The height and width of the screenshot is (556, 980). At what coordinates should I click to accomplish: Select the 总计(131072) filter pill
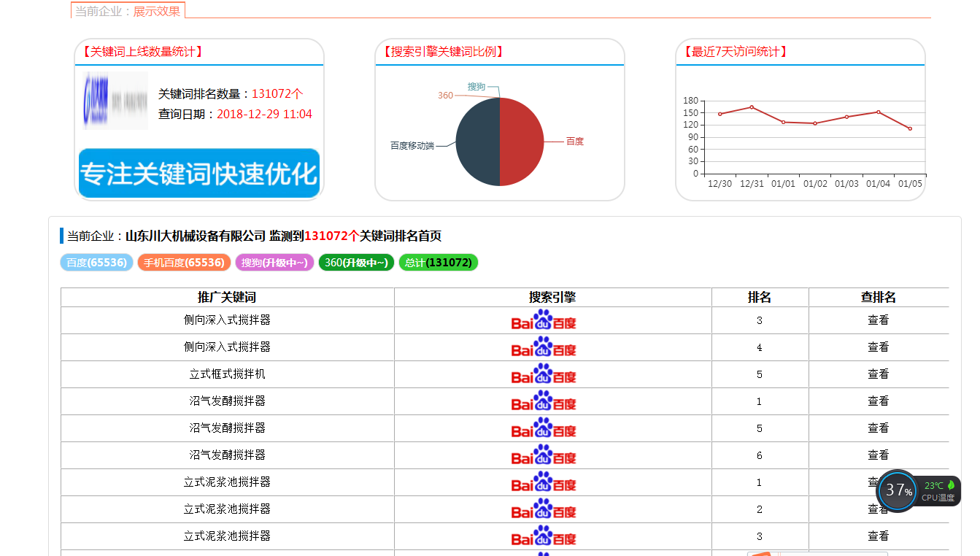[x=438, y=263]
